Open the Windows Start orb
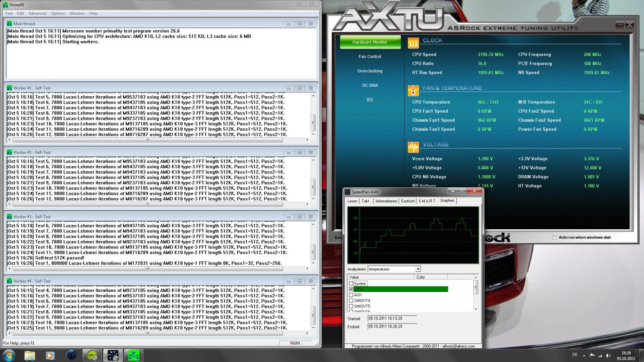The width and height of the screenshot is (644, 362). (x=9, y=355)
